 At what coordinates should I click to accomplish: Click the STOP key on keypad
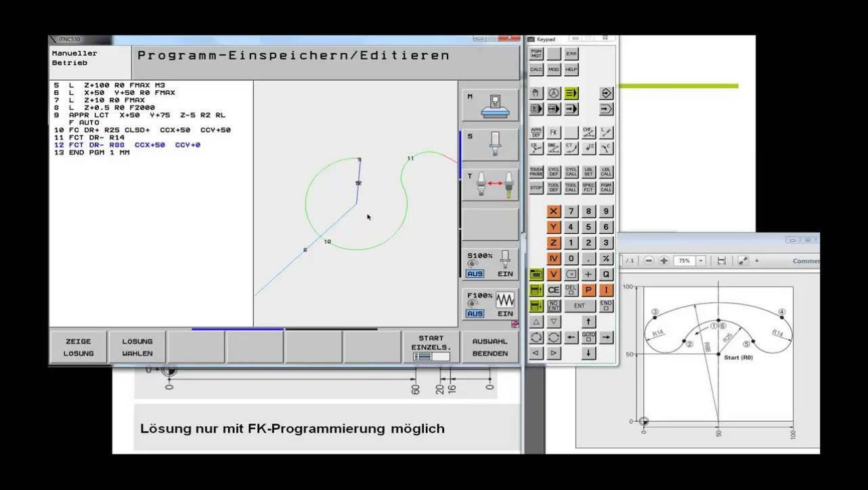click(536, 187)
